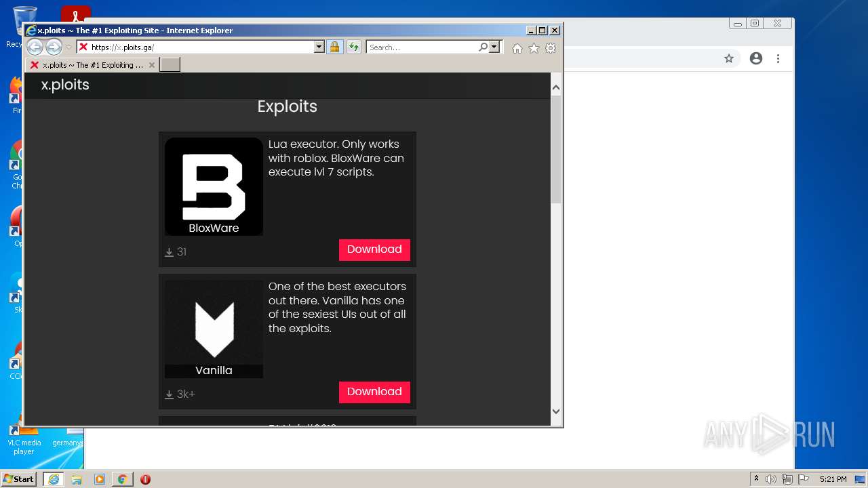Click the Internet Explorer back arrow
The height and width of the screenshot is (488, 868).
(x=35, y=47)
